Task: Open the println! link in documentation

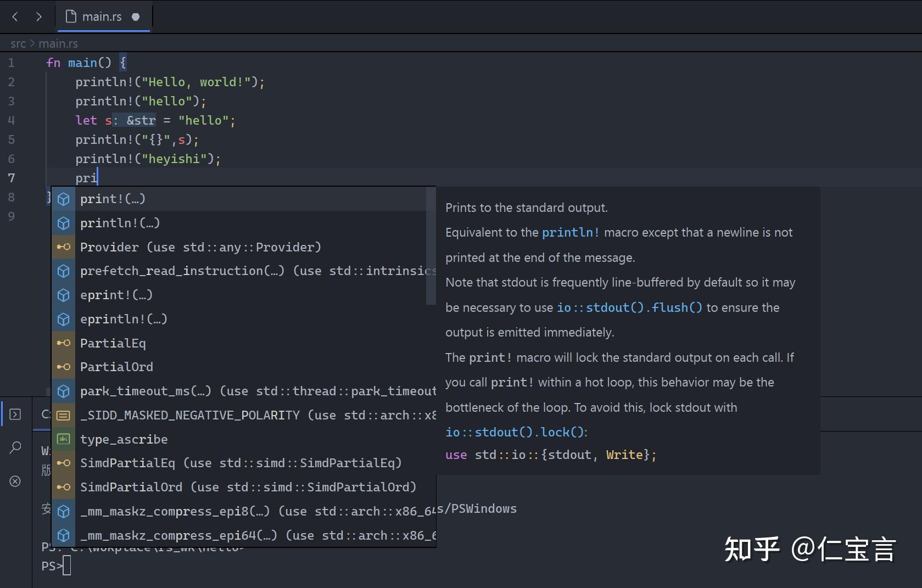Action: [571, 232]
